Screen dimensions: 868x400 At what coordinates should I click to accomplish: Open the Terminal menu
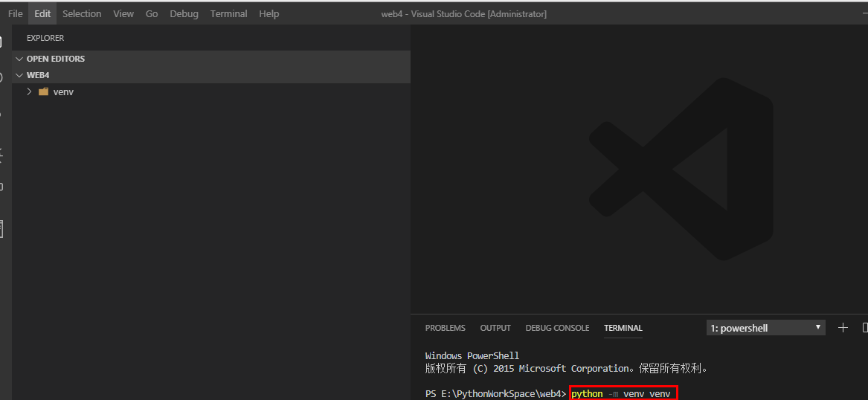(228, 14)
